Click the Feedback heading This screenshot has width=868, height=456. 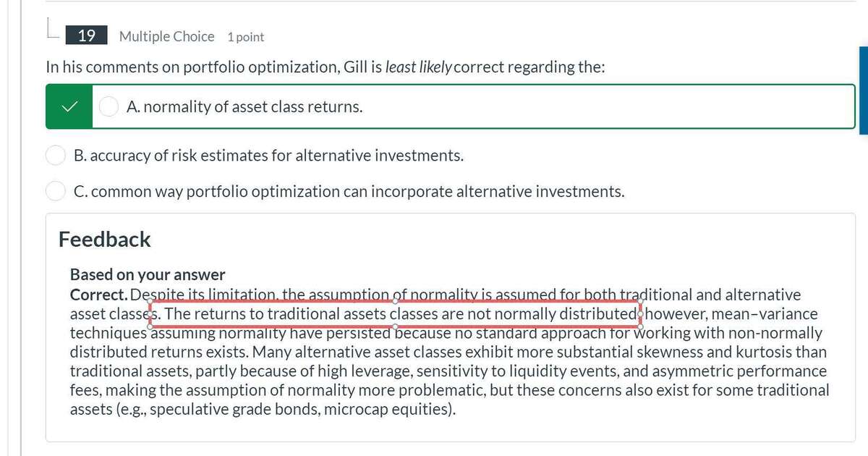(x=104, y=240)
